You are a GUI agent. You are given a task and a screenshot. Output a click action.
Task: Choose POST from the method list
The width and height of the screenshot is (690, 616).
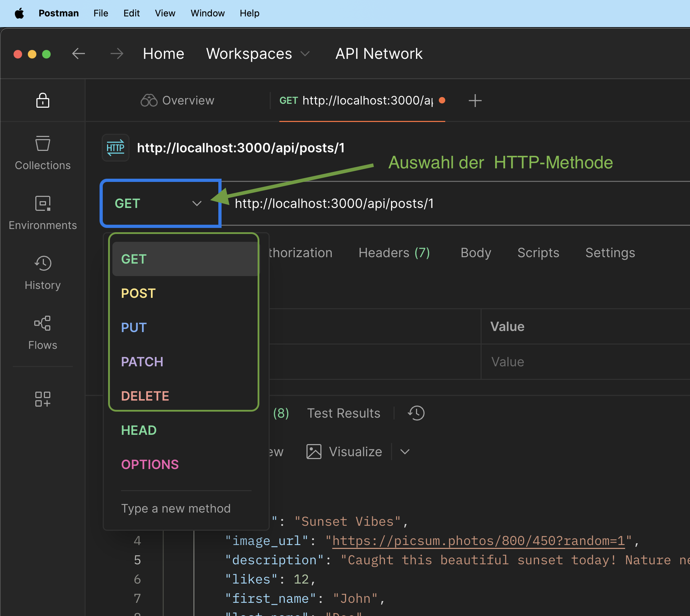185,293
